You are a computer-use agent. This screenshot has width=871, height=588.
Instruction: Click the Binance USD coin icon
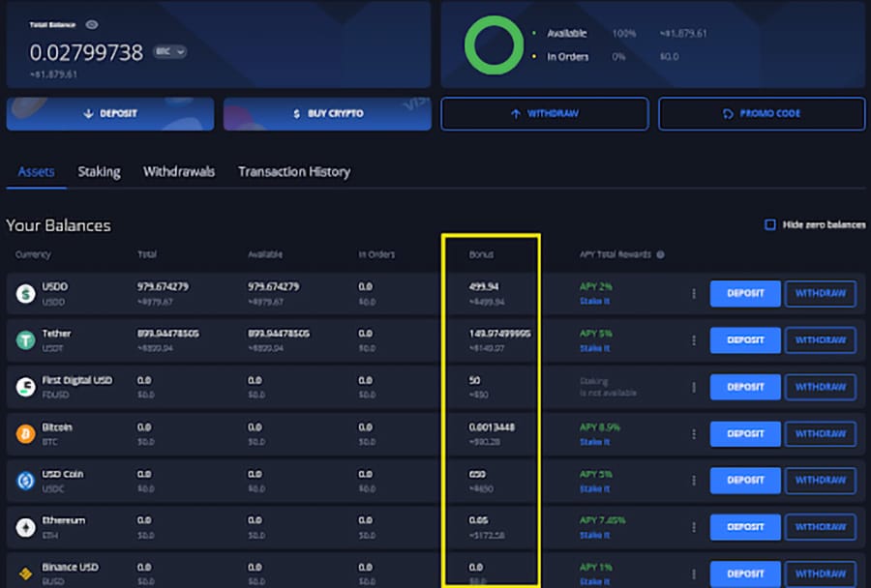click(x=25, y=573)
